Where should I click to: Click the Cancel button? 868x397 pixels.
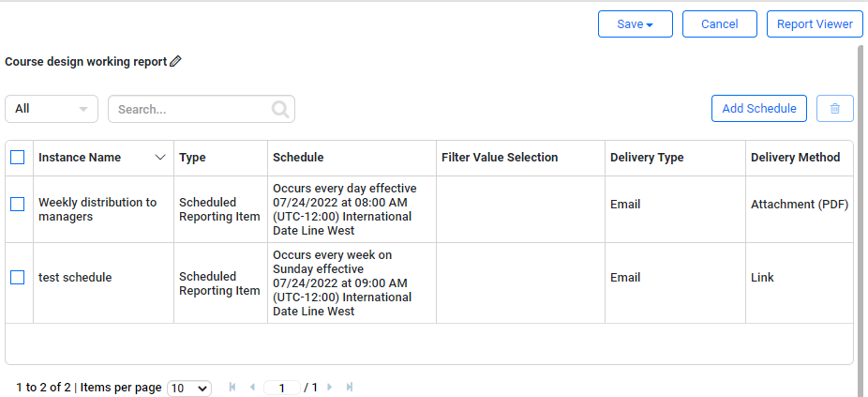point(720,24)
